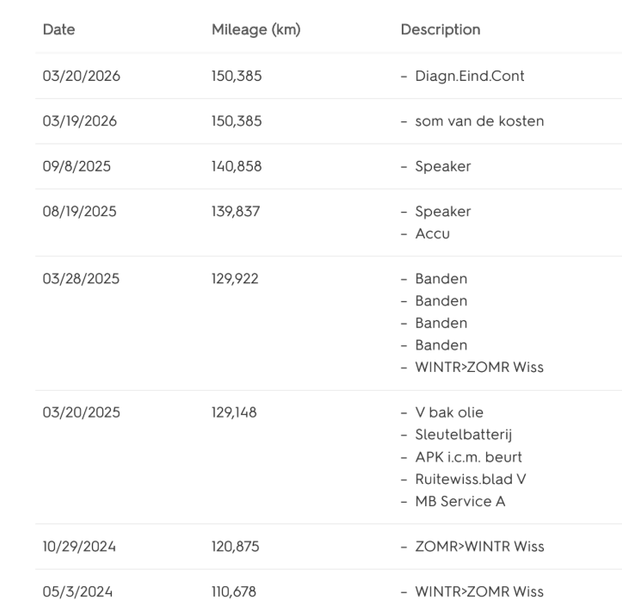622x600 pixels.
Task: Select the 03/28/2025 date entry
Action: pos(81,278)
